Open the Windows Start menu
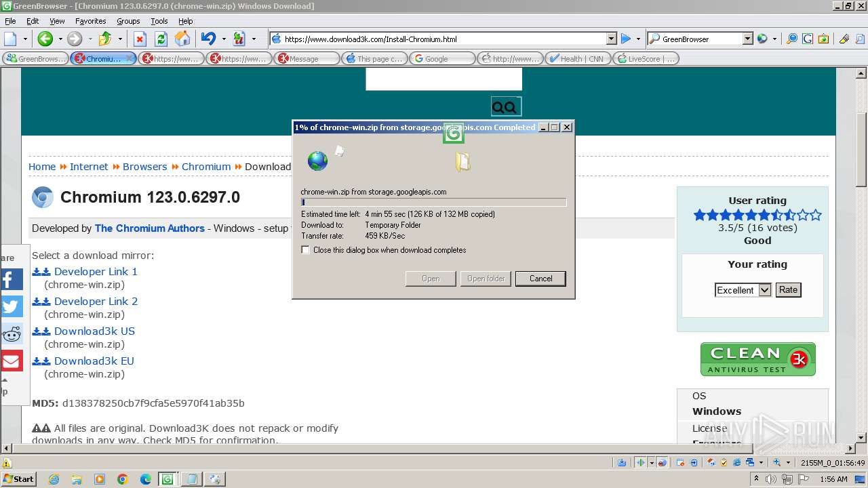This screenshot has width=868, height=488. (18, 479)
